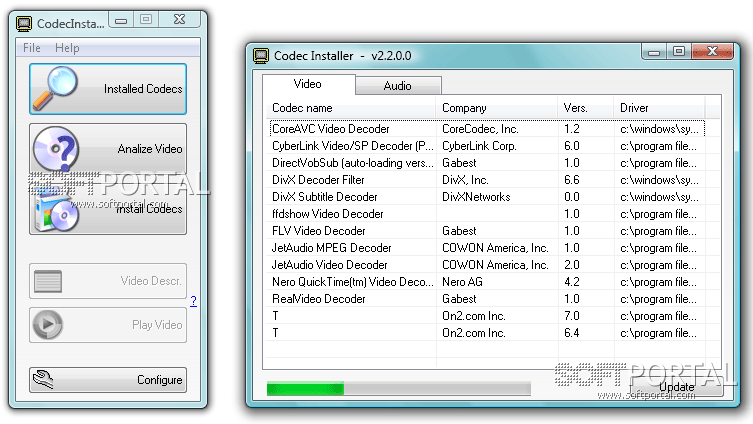Click the CodecInsta window title icon
The width and height of the screenshot is (753, 424).
click(24, 23)
